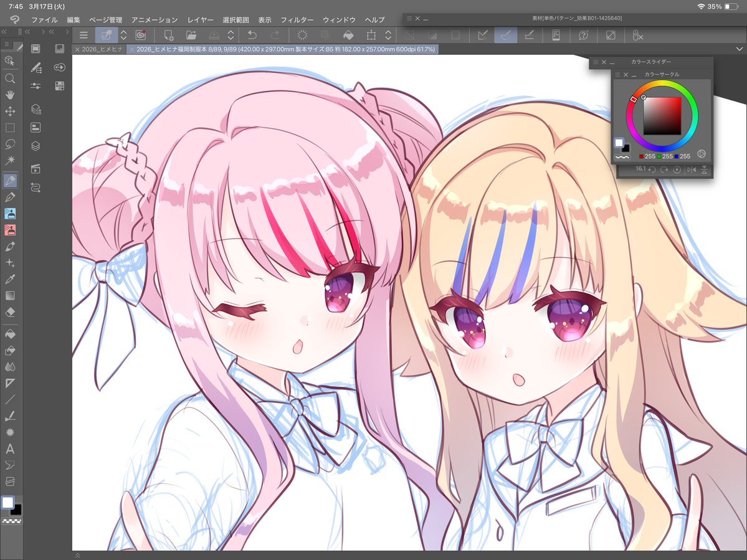Open the フィルター menu
747x560 pixels.
pos(298,19)
